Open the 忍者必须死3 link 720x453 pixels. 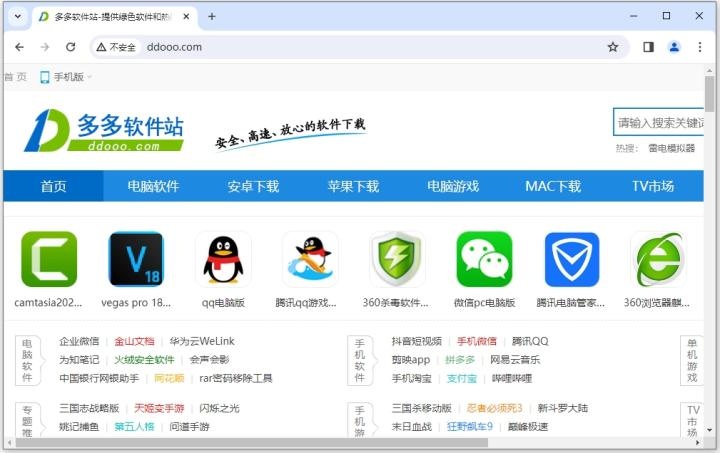[x=495, y=408]
